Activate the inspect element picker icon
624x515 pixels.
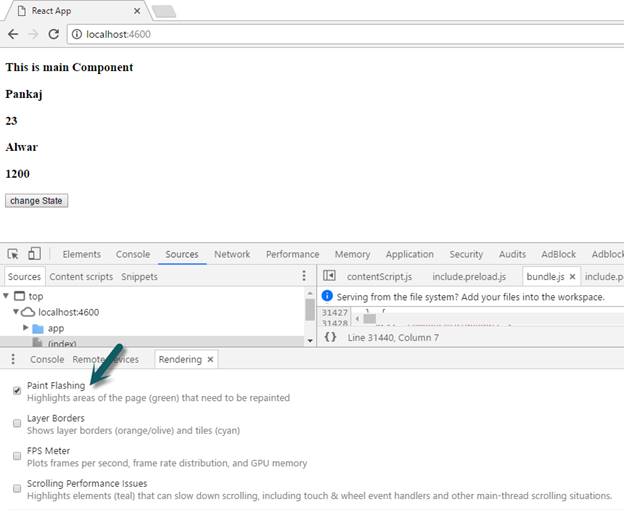[13, 254]
